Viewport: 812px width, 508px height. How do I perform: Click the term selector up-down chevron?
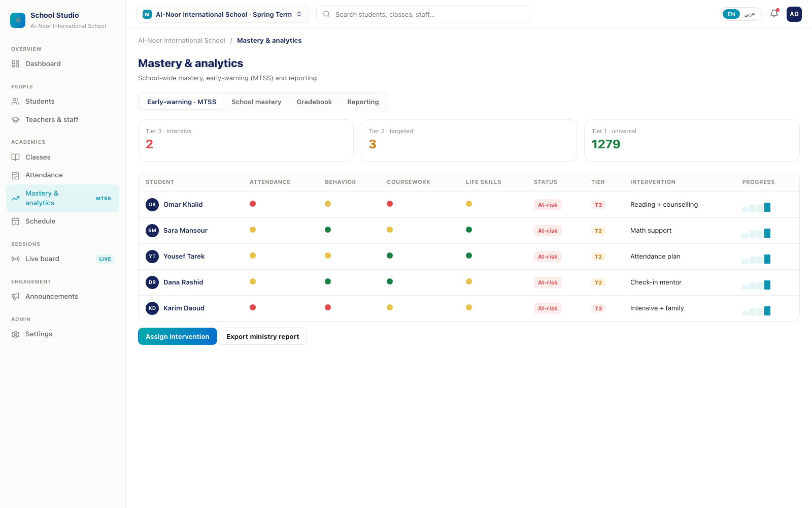299,14
